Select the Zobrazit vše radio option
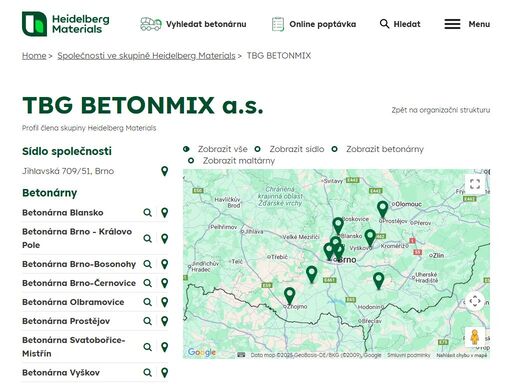This screenshot has width=512, height=384. 186,149
